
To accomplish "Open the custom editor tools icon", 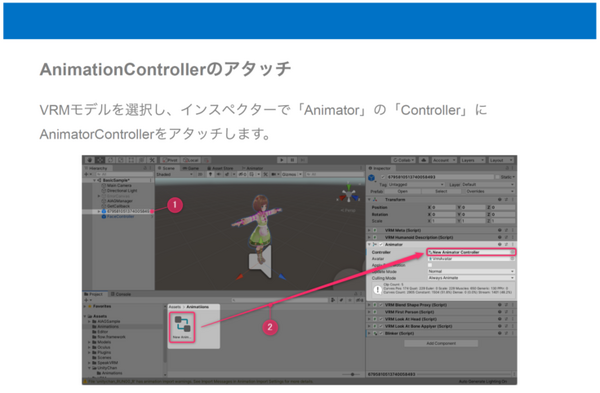I will 152,160.
